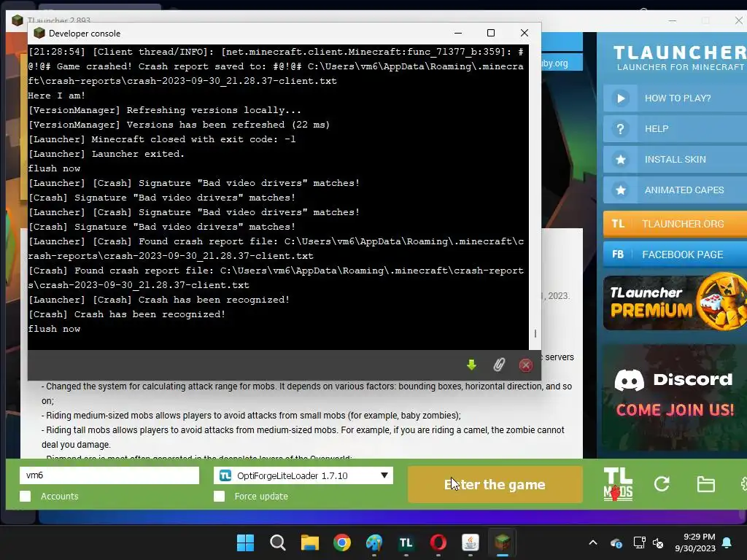Image resolution: width=747 pixels, height=560 pixels.
Task: Click Accounts label text
Action: pos(60,496)
